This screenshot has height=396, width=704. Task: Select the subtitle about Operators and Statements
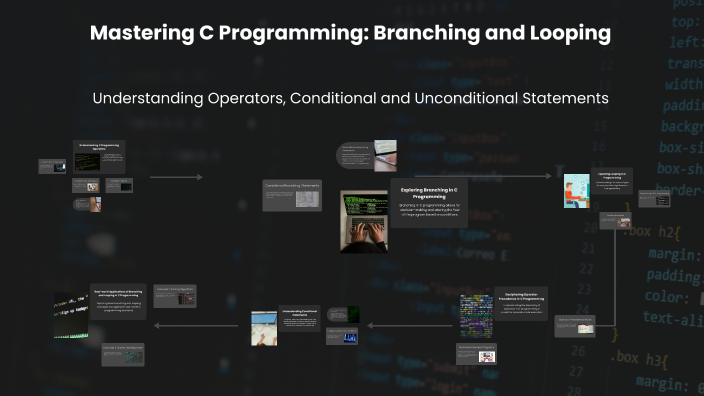pyautogui.click(x=350, y=98)
